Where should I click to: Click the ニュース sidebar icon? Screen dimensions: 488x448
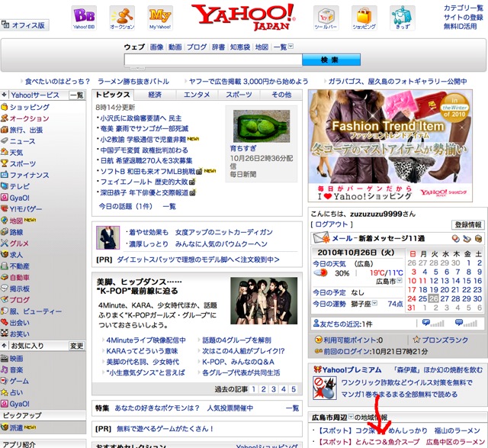(4, 141)
